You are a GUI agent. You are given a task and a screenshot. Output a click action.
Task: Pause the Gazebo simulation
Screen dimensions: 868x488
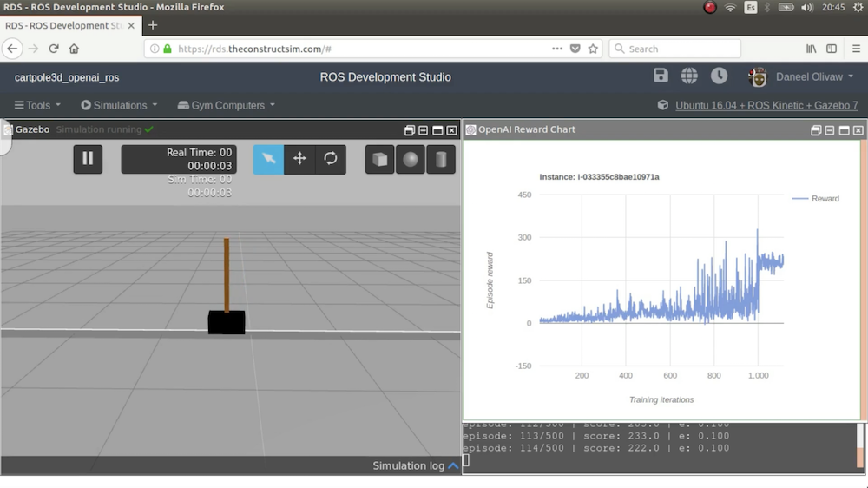coord(88,159)
